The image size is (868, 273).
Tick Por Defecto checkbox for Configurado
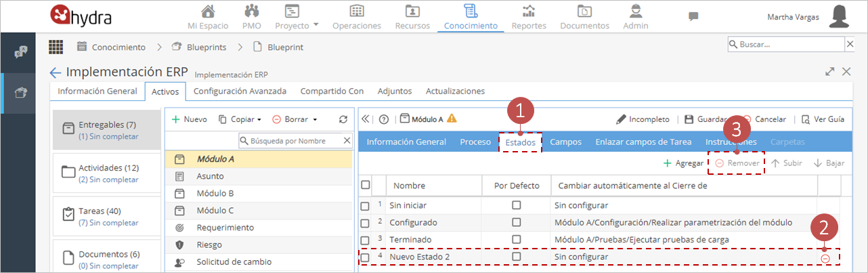point(517,222)
